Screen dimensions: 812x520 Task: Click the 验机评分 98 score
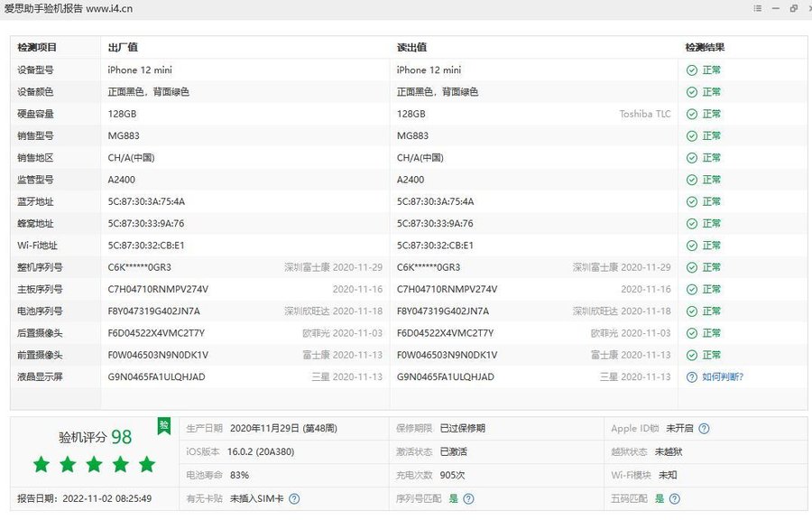96,437
